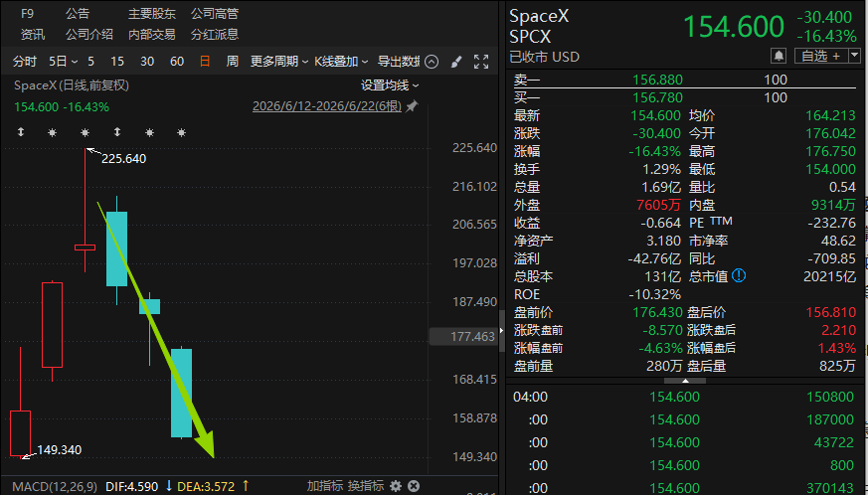Open indicator settings gear icon
Viewport: 868px width, 495px height.
[396, 486]
